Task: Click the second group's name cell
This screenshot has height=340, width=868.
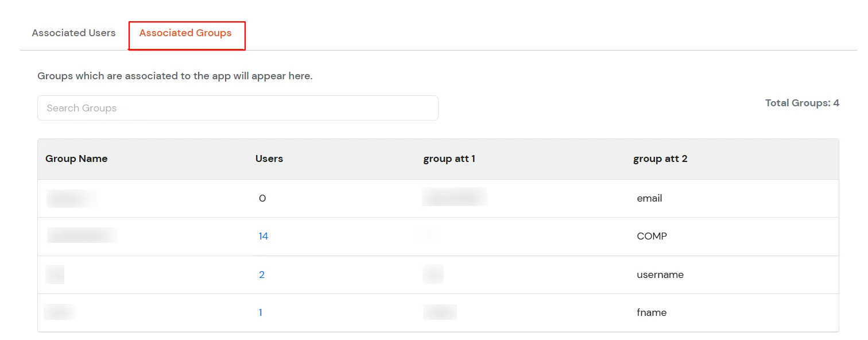Action: click(x=80, y=236)
